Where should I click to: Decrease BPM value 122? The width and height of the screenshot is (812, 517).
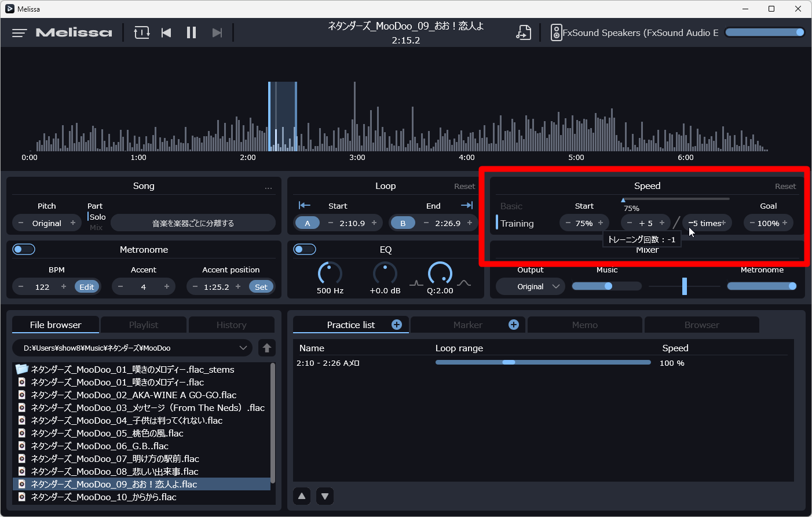[21, 287]
